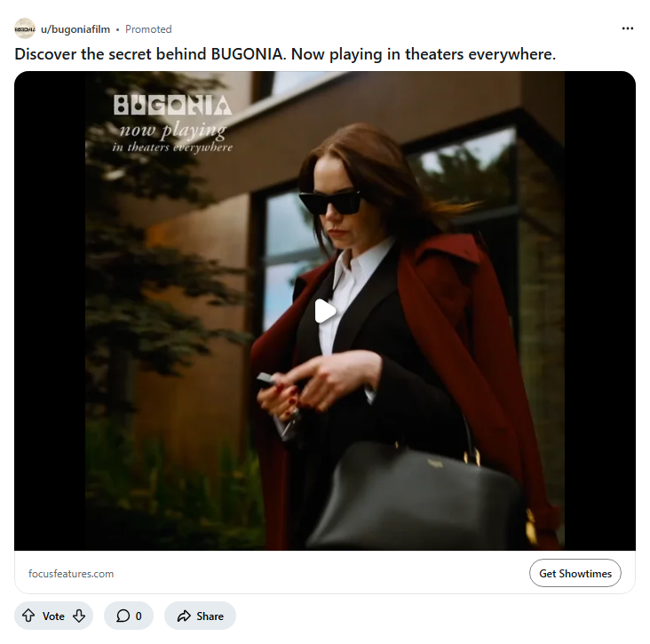Click the u/bugoniafilm username link
This screenshot has height=644, width=650.
click(75, 29)
